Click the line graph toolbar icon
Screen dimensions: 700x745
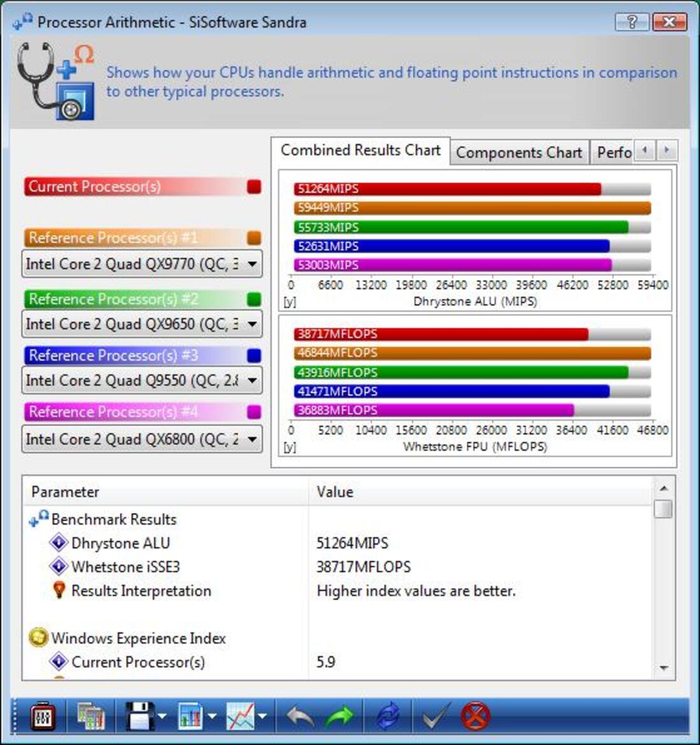(x=240, y=716)
